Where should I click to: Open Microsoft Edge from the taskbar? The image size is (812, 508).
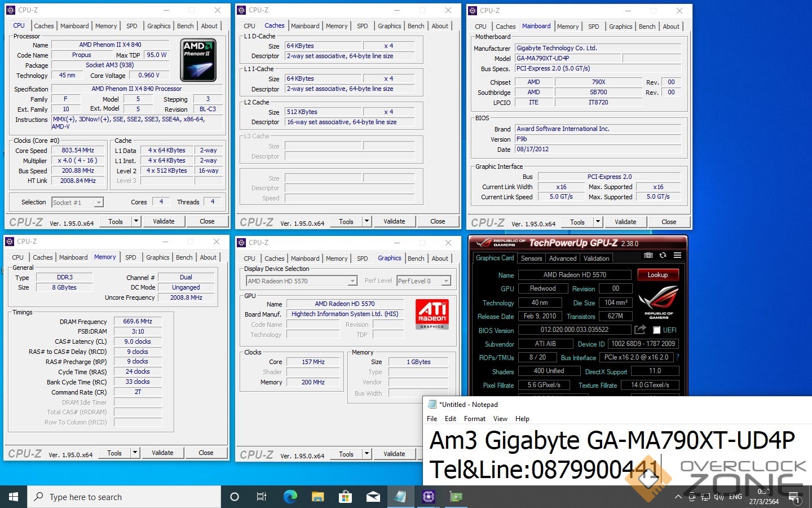(x=290, y=497)
